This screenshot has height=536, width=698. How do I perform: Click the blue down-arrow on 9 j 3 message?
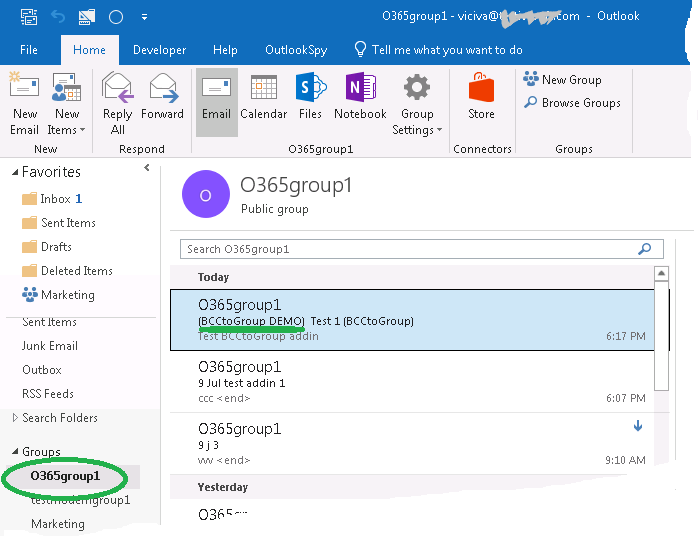pyautogui.click(x=638, y=426)
